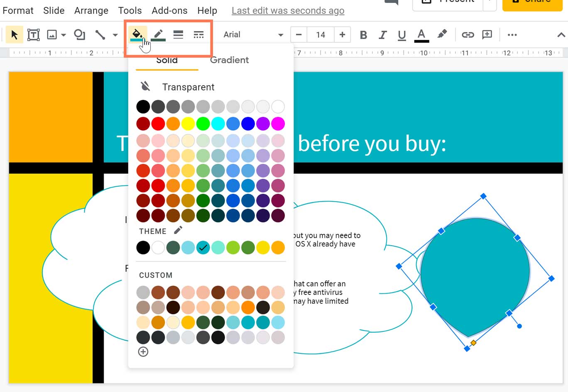Image resolution: width=568 pixels, height=392 pixels.
Task: Toggle bold formatting
Action: (363, 34)
